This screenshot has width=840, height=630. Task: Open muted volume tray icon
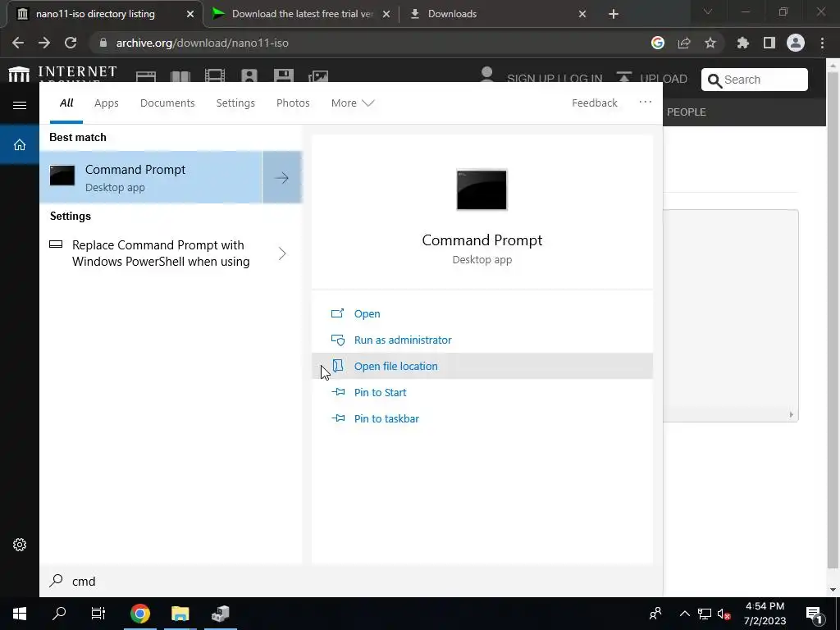coord(724,614)
